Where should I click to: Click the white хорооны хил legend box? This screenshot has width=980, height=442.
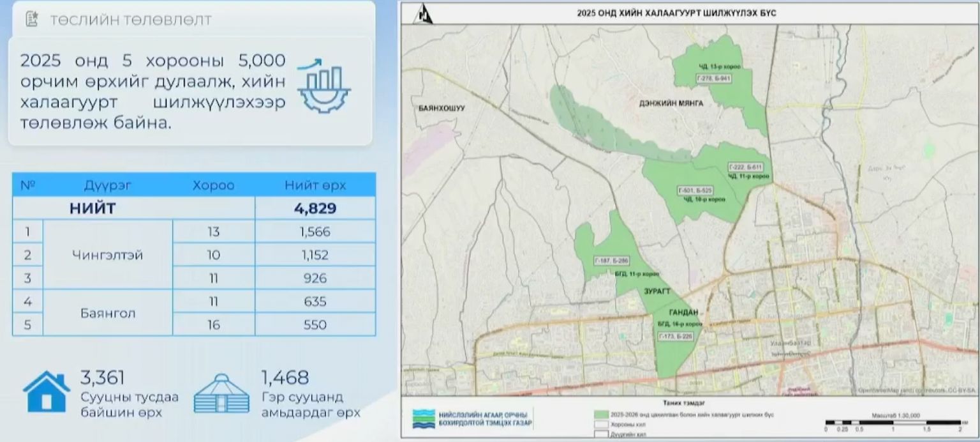600,424
